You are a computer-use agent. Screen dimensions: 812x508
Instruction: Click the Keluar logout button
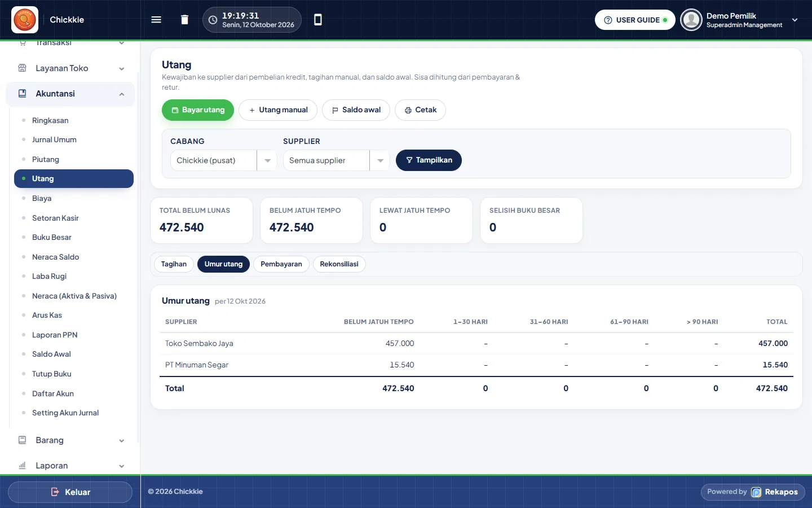[x=70, y=492]
